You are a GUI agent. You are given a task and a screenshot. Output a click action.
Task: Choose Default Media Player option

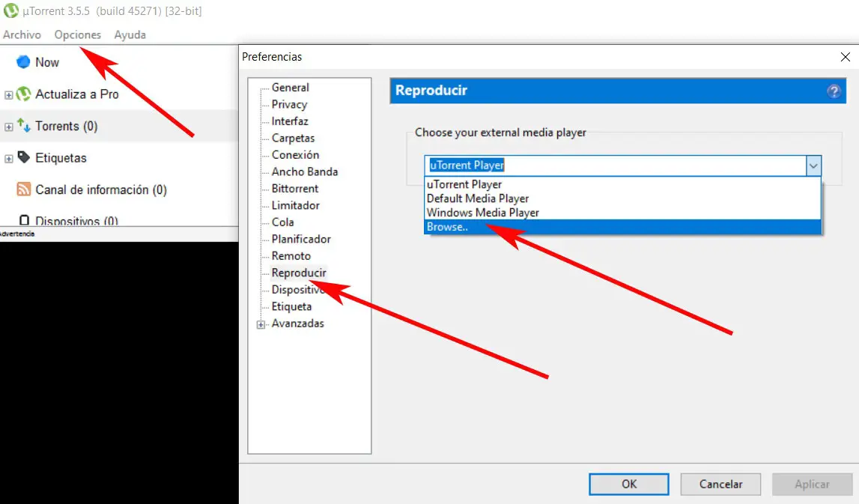(x=623, y=198)
